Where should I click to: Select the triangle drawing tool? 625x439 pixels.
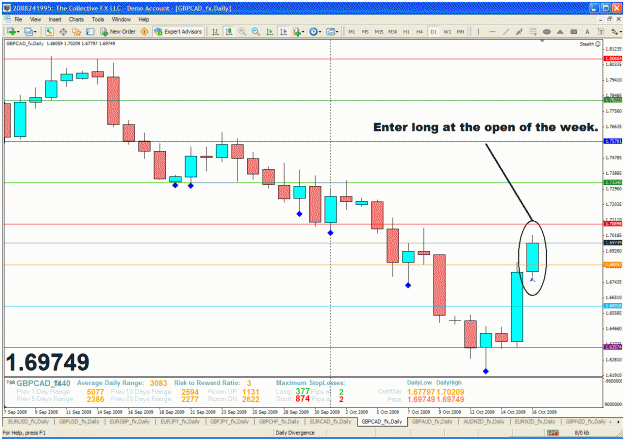560,31
